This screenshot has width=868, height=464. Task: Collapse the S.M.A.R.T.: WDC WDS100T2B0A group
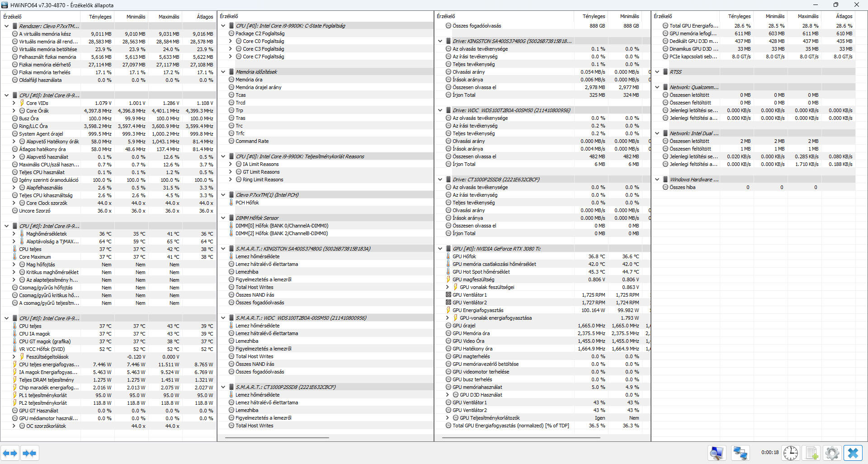(x=223, y=318)
